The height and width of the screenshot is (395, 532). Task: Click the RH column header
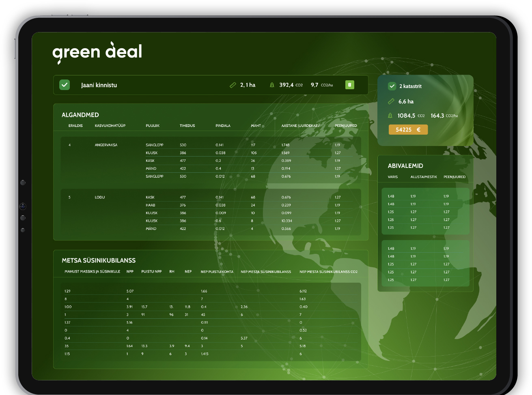172,272
